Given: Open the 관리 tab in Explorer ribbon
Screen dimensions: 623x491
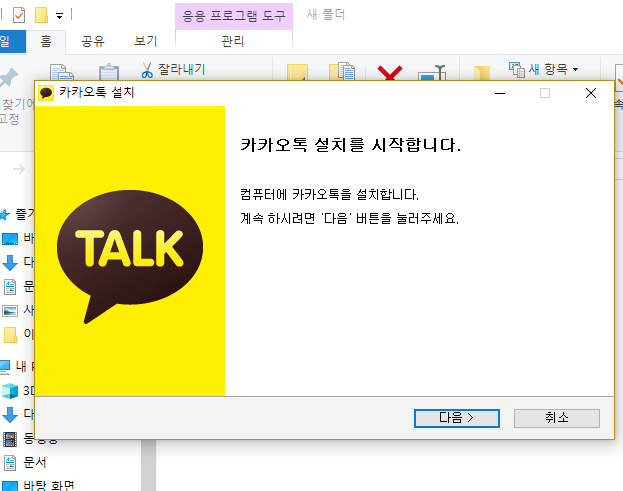Looking at the screenshot, I should (x=233, y=41).
